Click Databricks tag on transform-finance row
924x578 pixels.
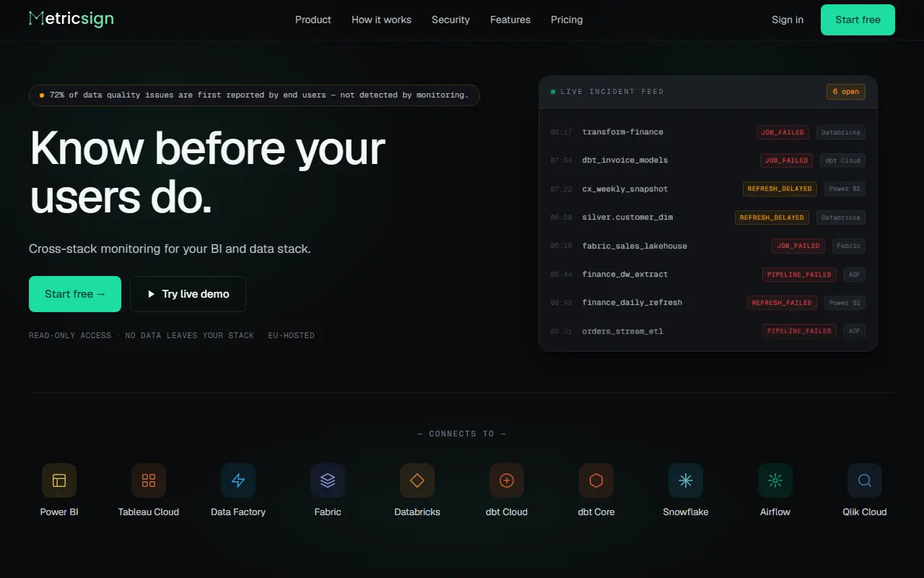[841, 132]
